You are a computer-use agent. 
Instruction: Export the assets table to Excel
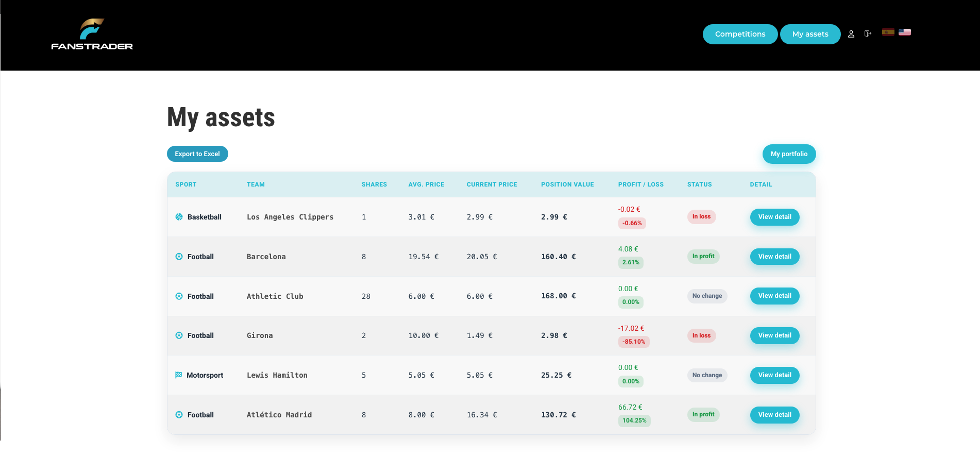197,154
